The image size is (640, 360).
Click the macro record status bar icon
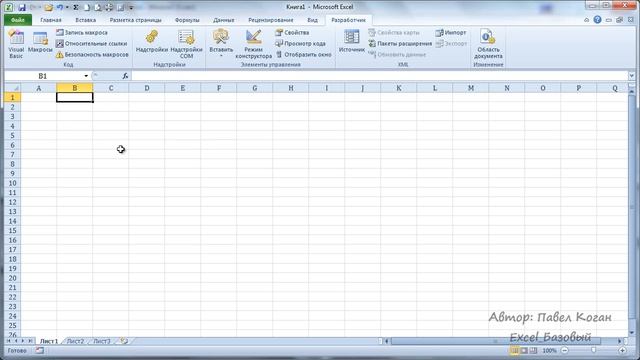(x=39, y=351)
